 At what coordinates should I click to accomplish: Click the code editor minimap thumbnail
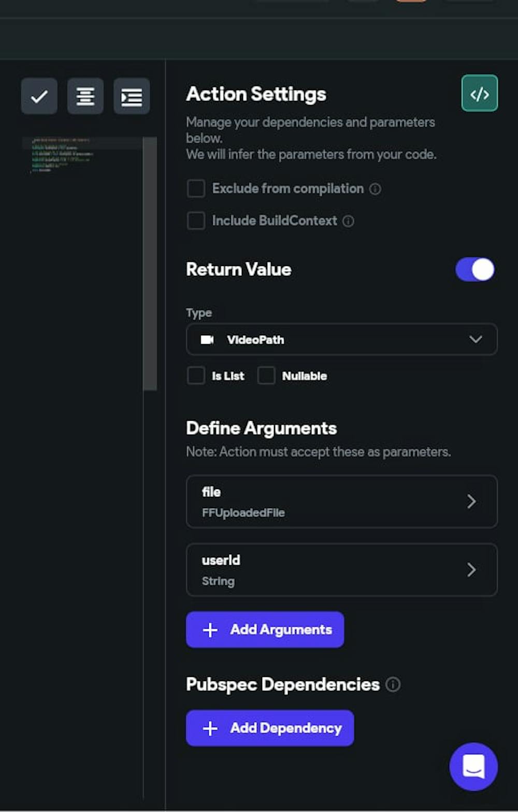[62, 154]
